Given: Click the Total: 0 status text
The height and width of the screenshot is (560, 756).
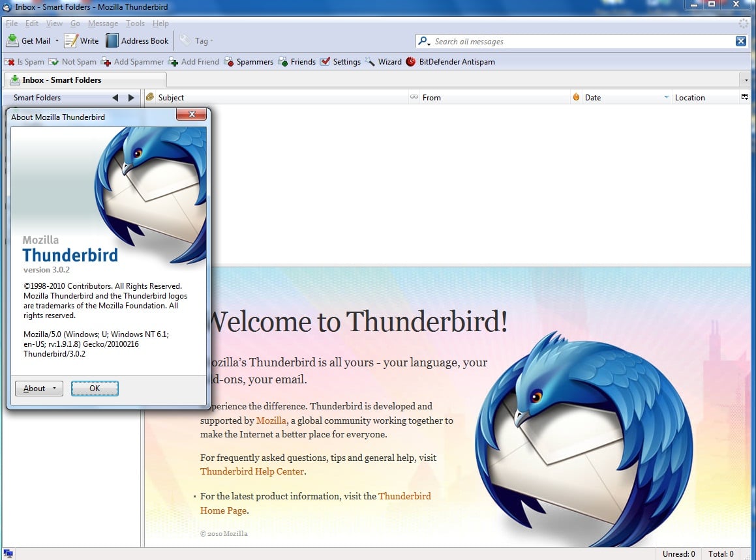Looking at the screenshot, I should [721, 554].
